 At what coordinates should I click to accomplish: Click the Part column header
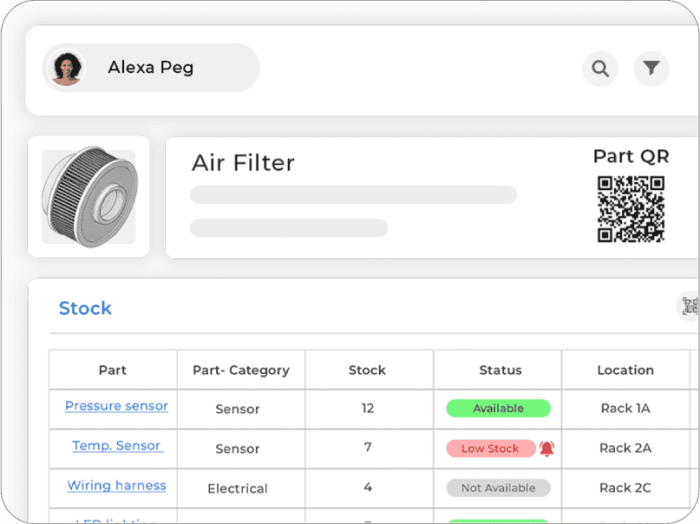pos(112,370)
